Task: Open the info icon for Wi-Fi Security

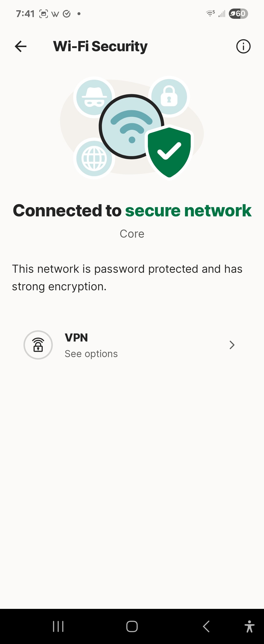Action: [x=243, y=46]
